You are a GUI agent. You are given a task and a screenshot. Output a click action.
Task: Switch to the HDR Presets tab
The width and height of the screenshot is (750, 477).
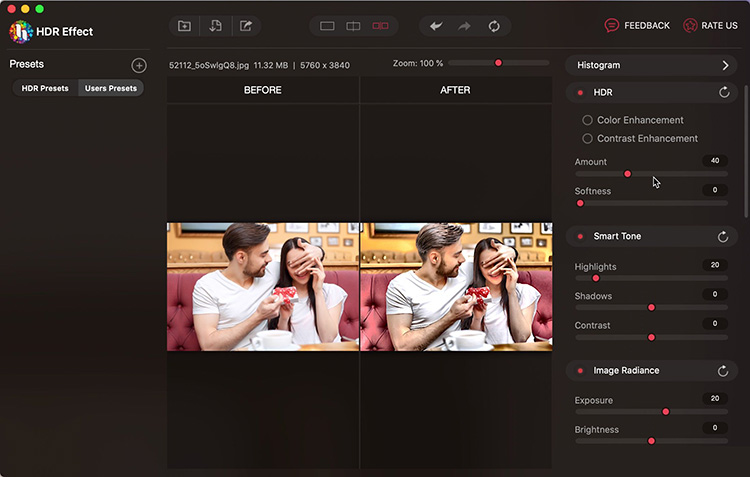(x=45, y=88)
